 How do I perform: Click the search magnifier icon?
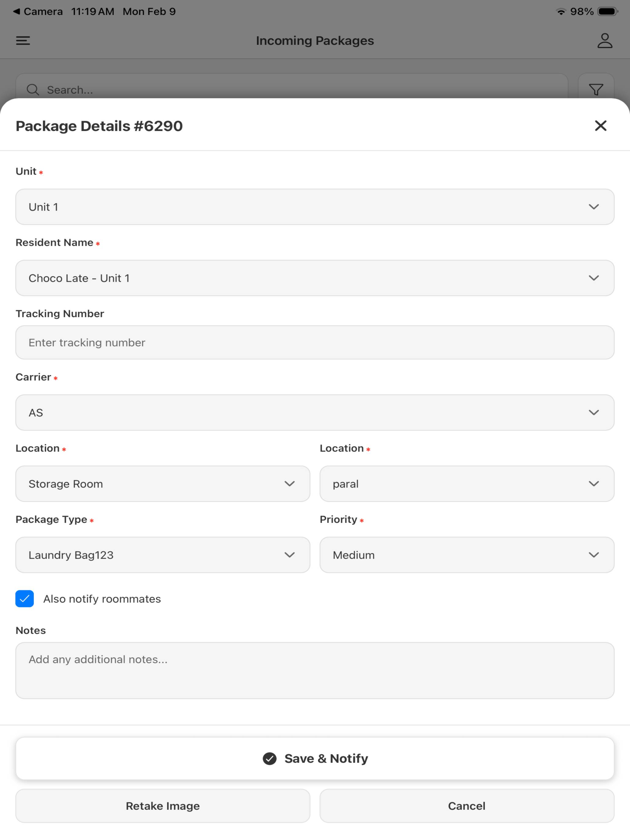tap(33, 90)
